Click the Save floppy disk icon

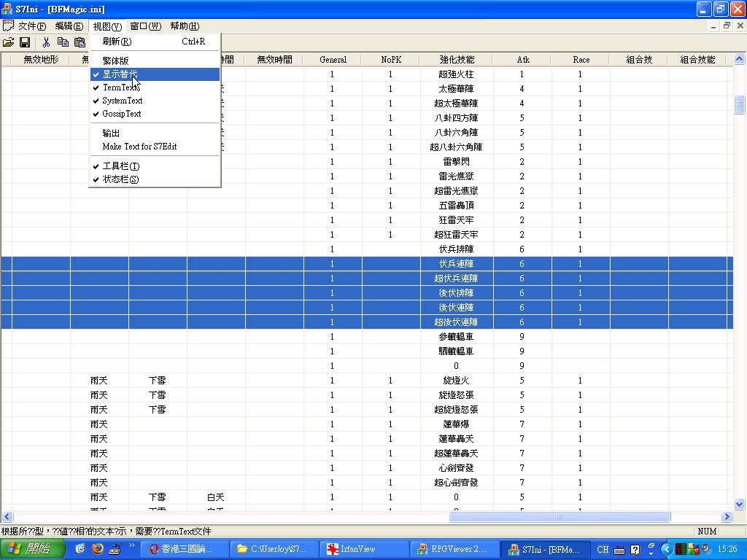point(25,42)
